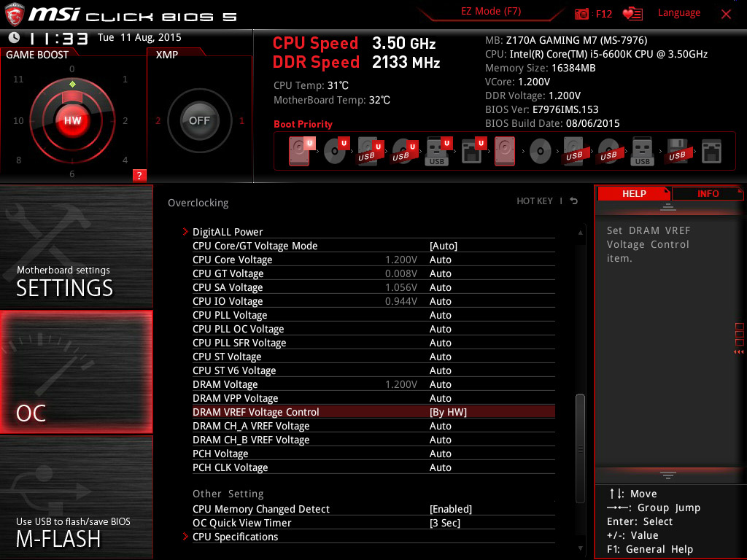Select the legacy USB hard disk boot icon
The image size is (747, 560).
[574, 152]
